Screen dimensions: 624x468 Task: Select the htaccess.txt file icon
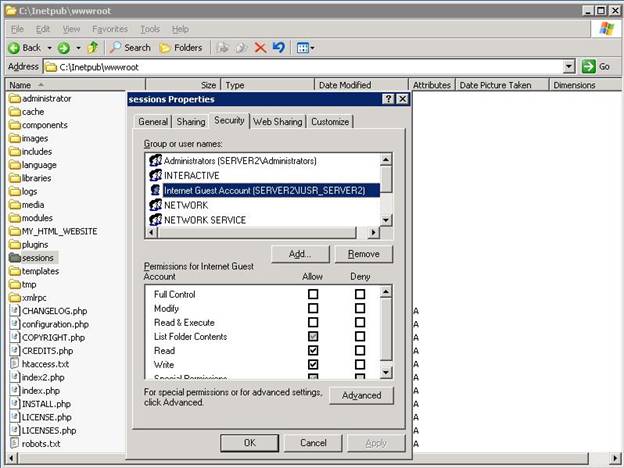15,364
